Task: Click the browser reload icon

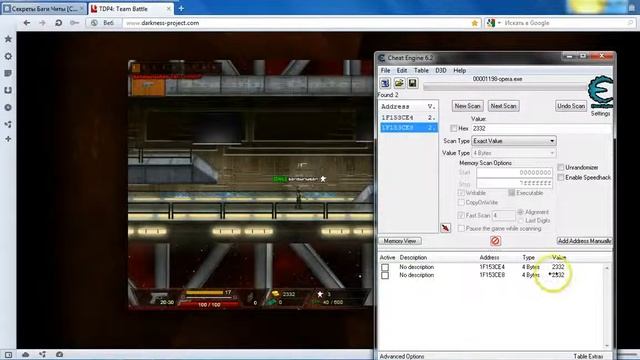Action: (x=58, y=23)
